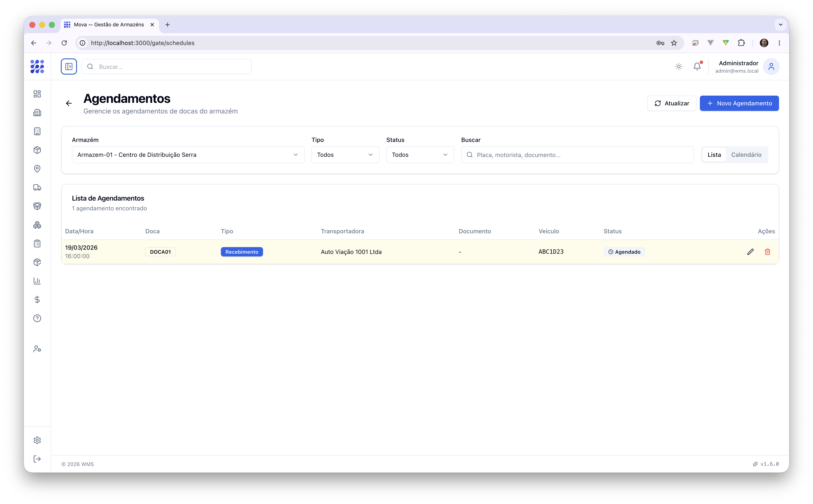Open the truck icon in sidebar

[37, 187]
